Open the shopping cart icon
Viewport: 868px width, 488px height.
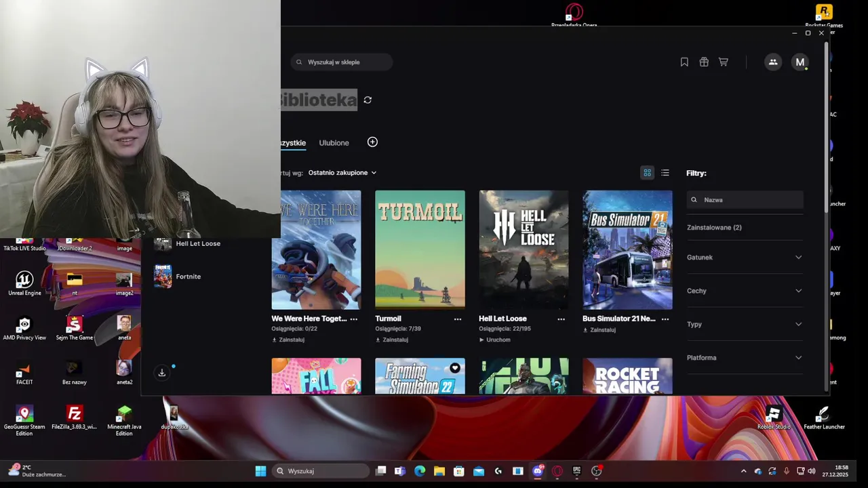[724, 62]
